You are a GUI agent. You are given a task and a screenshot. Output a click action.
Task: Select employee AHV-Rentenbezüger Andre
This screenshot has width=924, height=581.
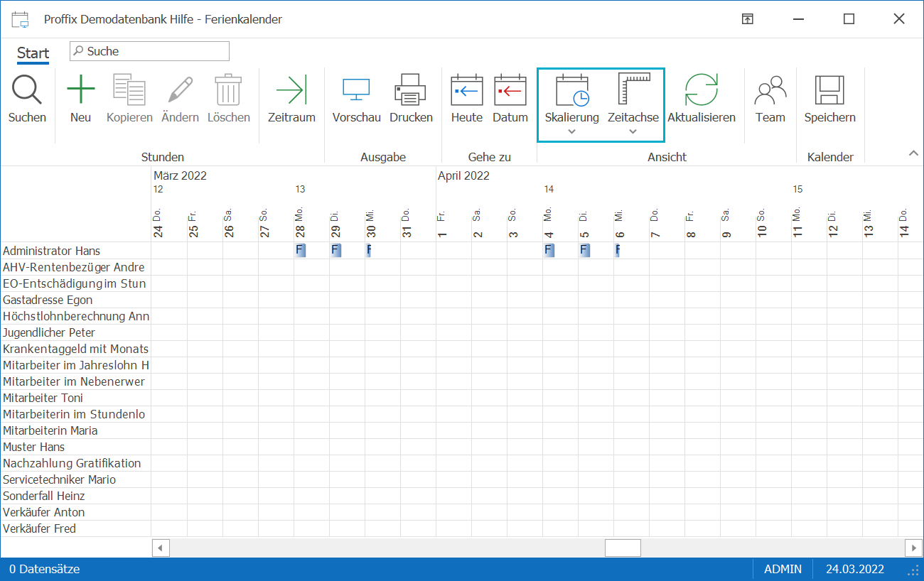pos(74,267)
